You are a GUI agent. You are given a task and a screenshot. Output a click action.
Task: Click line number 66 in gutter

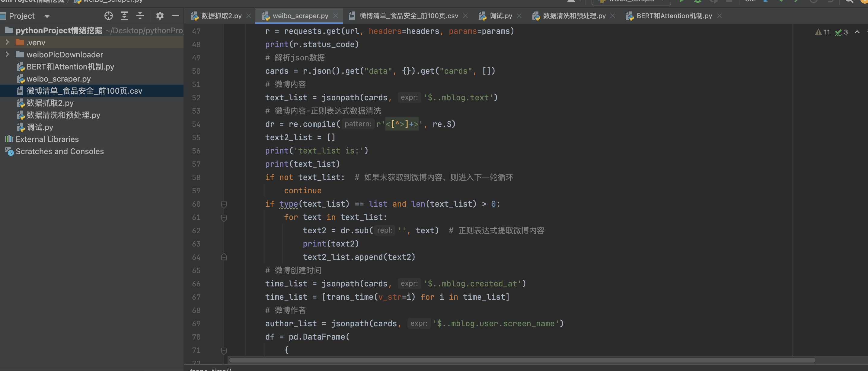point(196,284)
